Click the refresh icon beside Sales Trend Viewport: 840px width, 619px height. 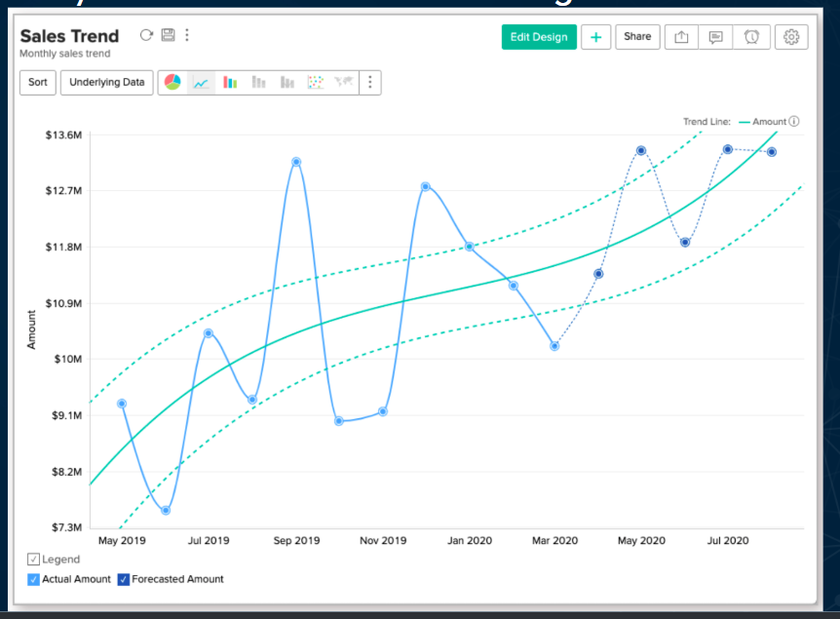(x=146, y=35)
